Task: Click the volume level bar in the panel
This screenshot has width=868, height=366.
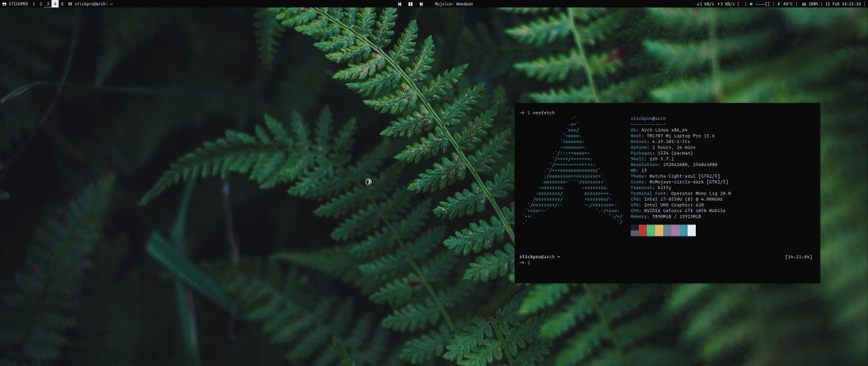Action: coord(762,4)
